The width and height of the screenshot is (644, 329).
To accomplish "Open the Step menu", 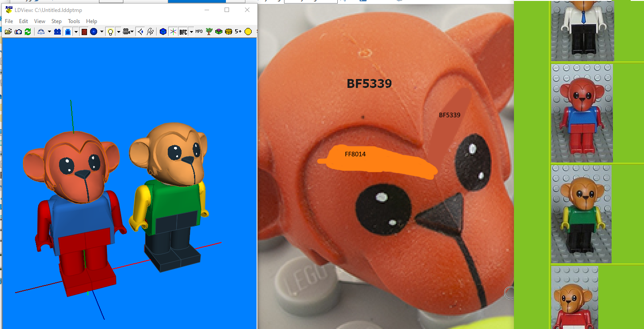I will (x=56, y=21).
